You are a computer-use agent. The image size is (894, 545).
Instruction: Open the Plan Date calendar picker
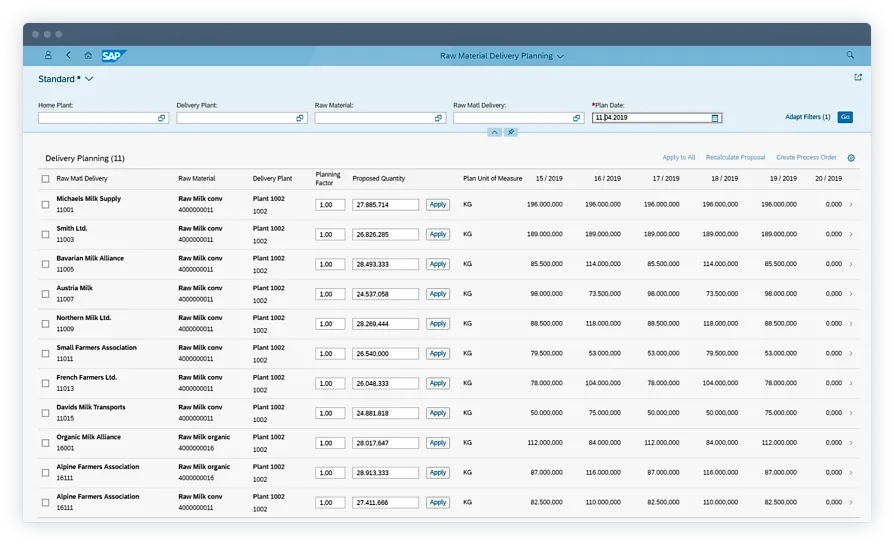pos(715,118)
